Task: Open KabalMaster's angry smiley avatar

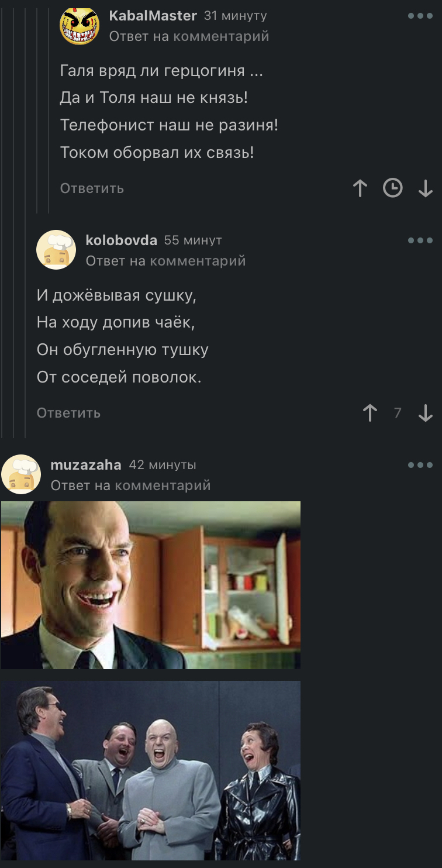Action: click(80, 25)
